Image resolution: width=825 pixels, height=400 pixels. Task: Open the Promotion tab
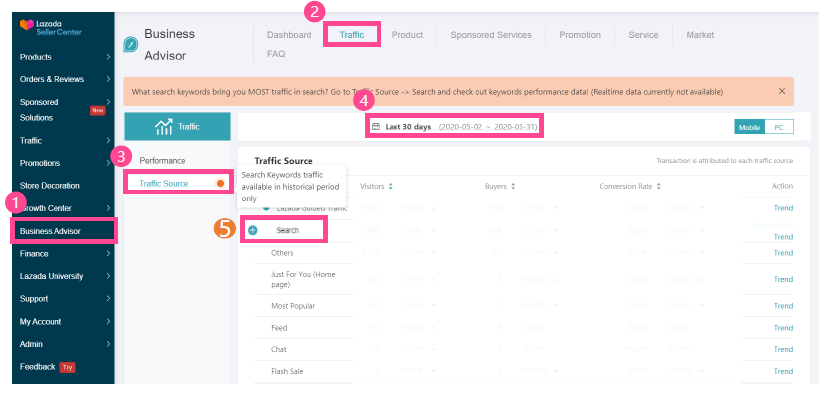tap(580, 35)
